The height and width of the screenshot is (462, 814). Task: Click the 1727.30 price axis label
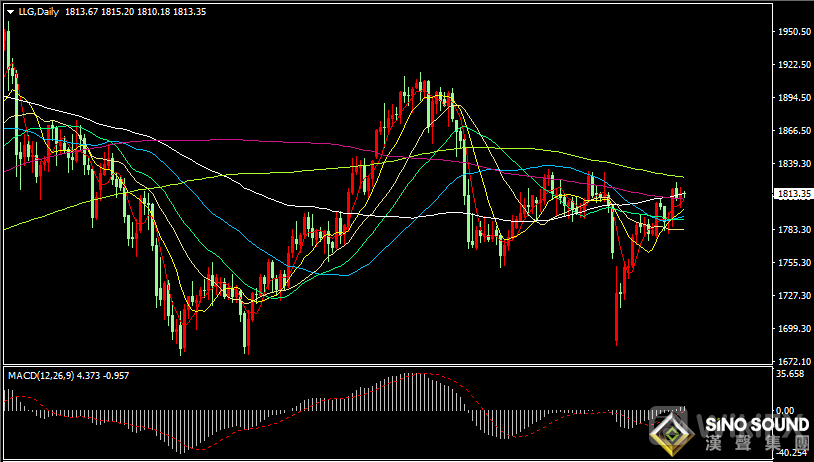(x=792, y=296)
